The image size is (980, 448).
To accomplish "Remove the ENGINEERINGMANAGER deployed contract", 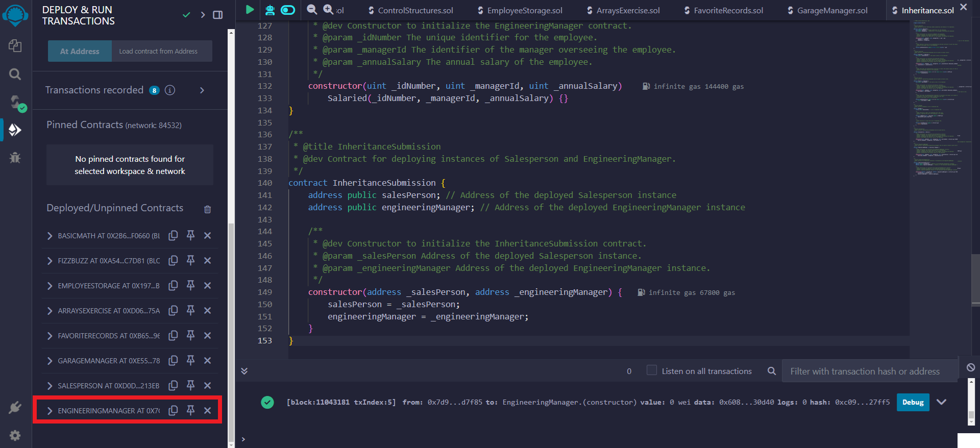I will [x=207, y=410].
